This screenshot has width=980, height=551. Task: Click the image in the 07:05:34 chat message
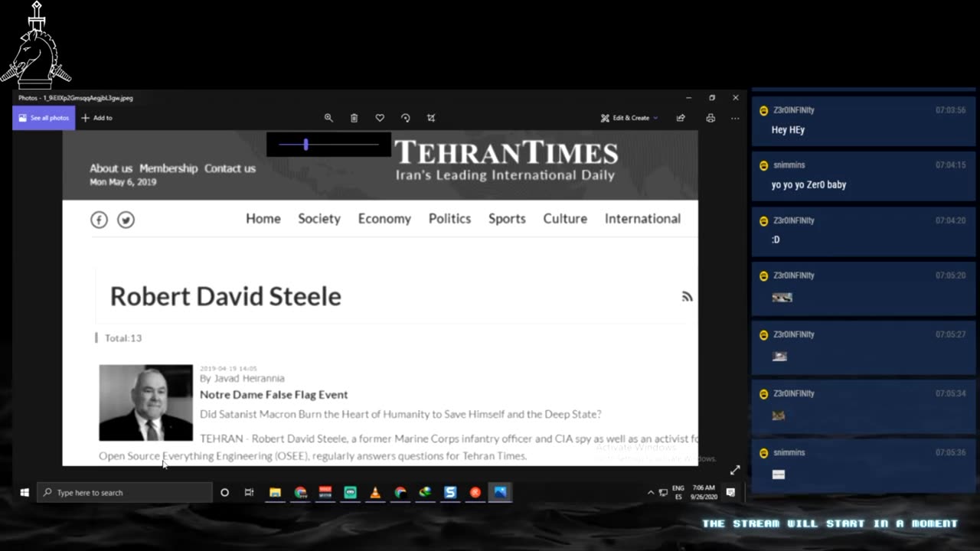click(x=779, y=416)
